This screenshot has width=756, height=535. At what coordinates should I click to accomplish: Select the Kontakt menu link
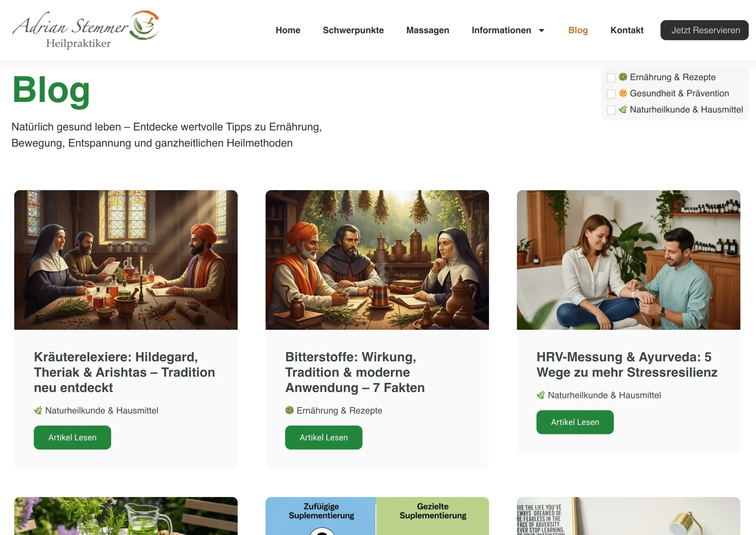[x=627, y=30]
